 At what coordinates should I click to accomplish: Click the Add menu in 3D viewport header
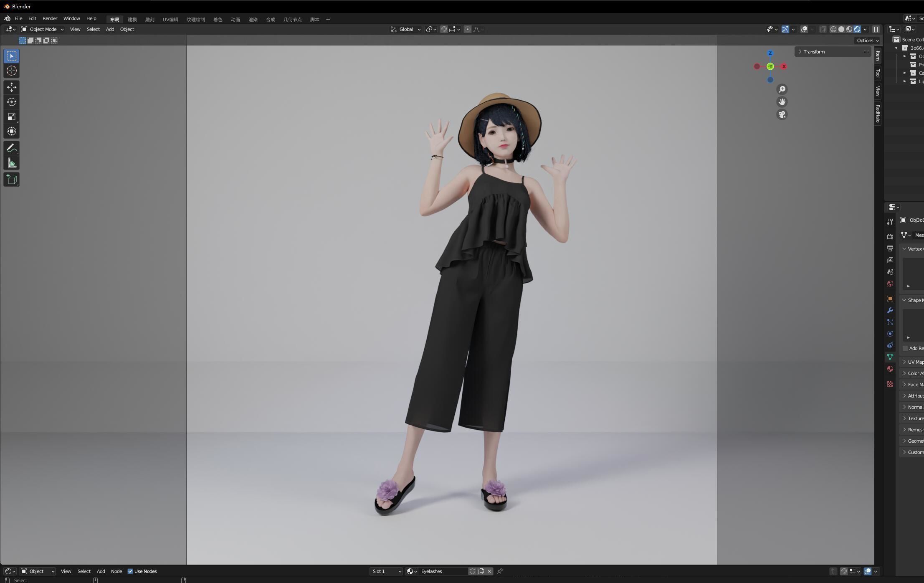tap(110, 29)
